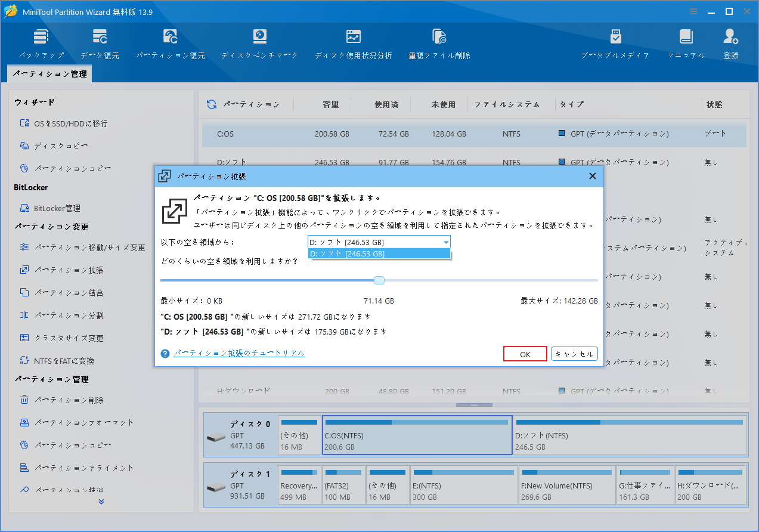Sort by 容量 column header

(330, 104)
